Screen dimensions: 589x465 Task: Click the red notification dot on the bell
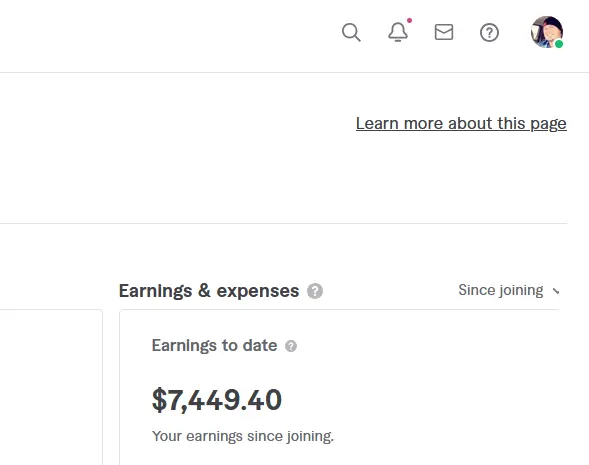tap(409, 20)
